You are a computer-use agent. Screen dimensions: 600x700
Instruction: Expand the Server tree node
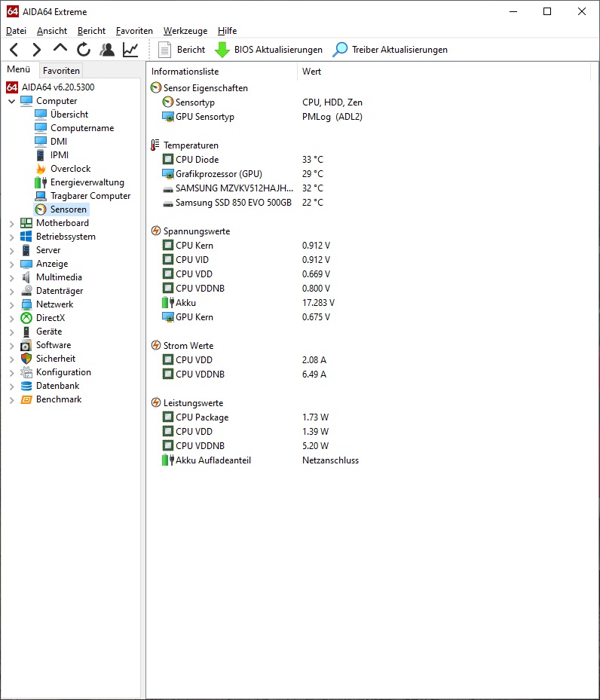click(11, 250)
